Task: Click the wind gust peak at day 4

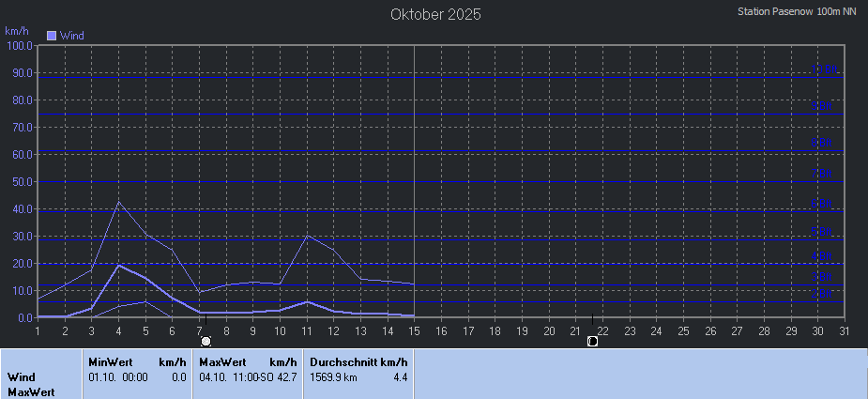Action: [x=118, y=202]
